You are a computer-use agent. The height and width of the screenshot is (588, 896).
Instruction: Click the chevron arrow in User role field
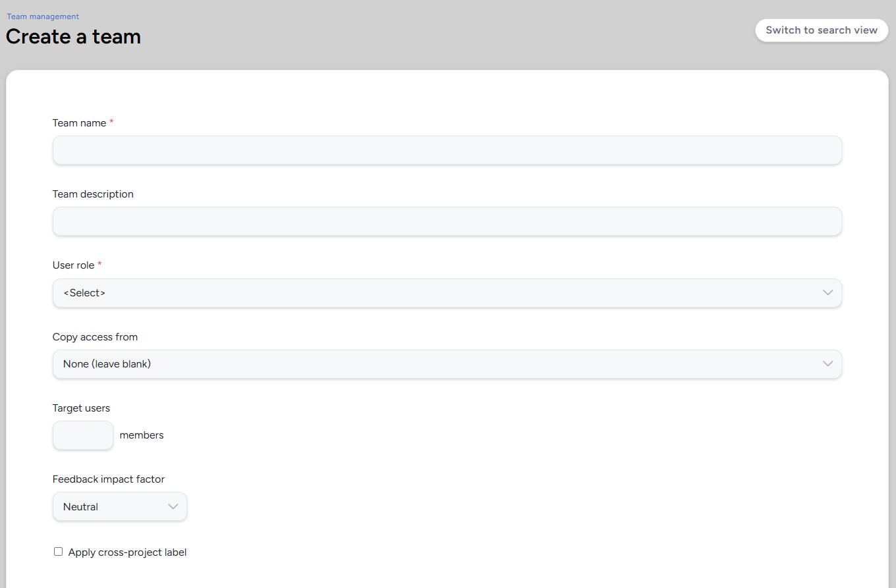point(828,293)
